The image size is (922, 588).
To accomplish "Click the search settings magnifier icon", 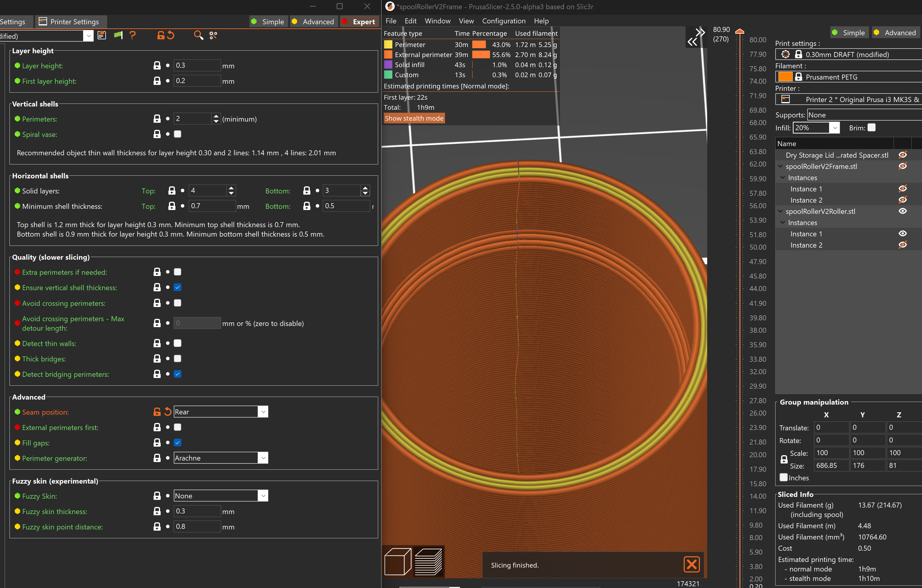I will 198,35.
